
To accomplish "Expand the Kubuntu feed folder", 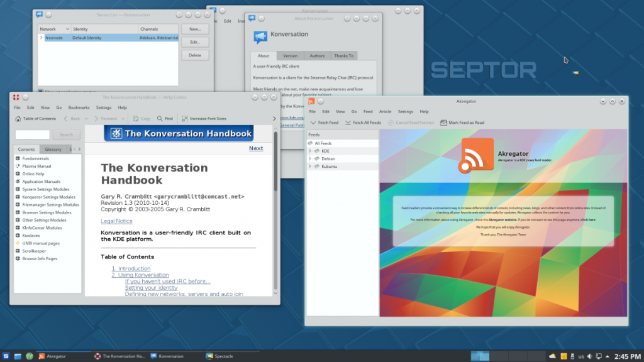I will click(309, 167).
